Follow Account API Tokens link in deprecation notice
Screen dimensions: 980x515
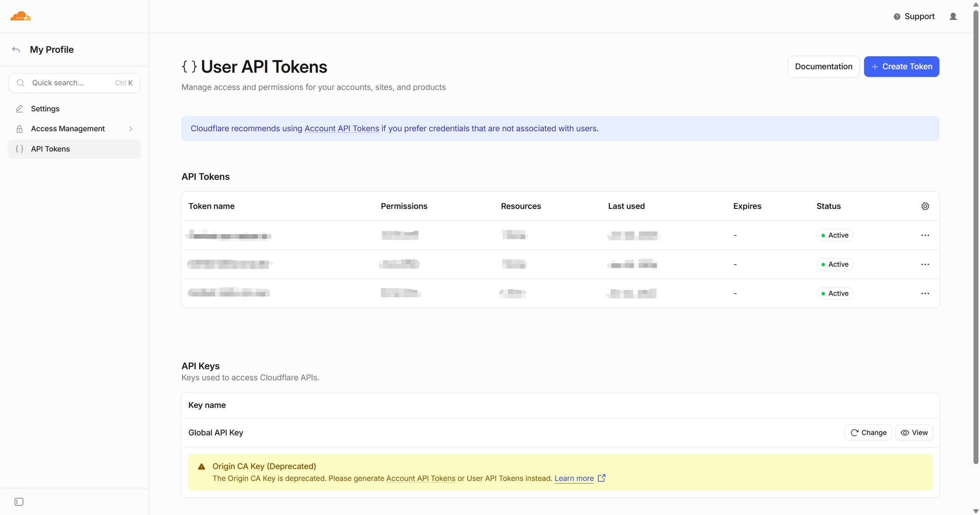click(421, 478)
